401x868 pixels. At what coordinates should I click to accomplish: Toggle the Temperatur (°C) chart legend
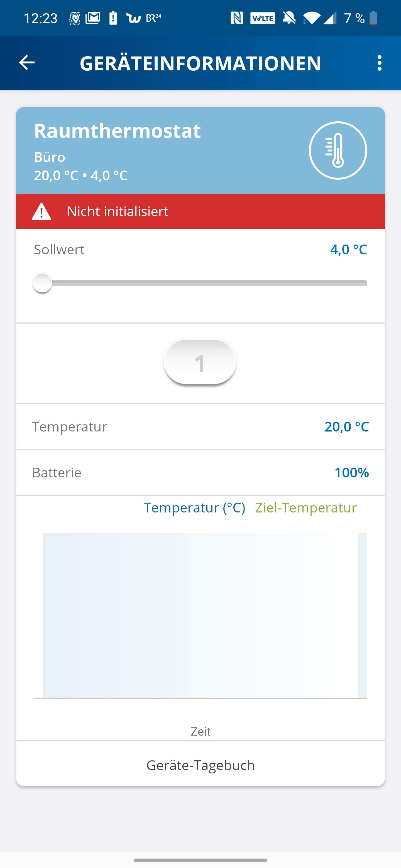pos(194,507)
